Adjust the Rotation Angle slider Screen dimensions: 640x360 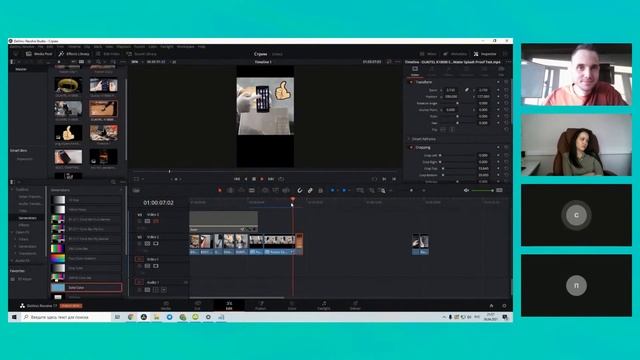coord(457,103)
